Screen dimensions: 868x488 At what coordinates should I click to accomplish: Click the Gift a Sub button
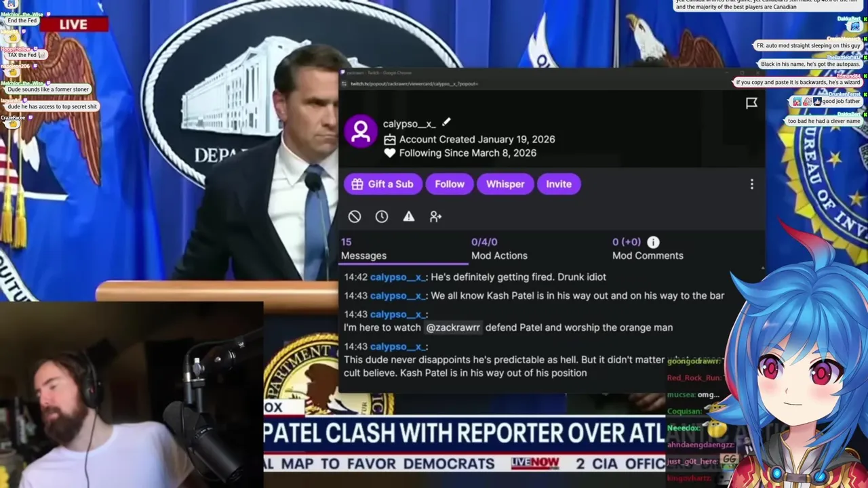(x=382, y=184)
